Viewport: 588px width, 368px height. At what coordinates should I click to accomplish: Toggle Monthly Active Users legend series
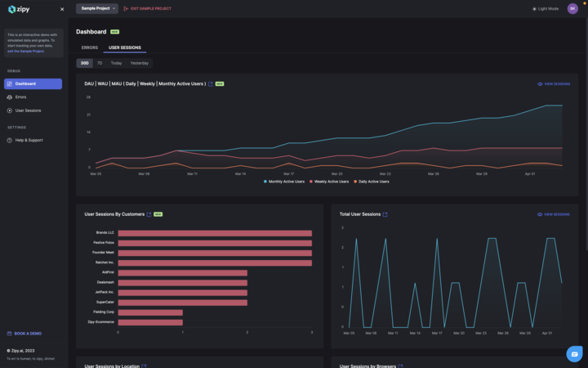(x=283, y=182)
